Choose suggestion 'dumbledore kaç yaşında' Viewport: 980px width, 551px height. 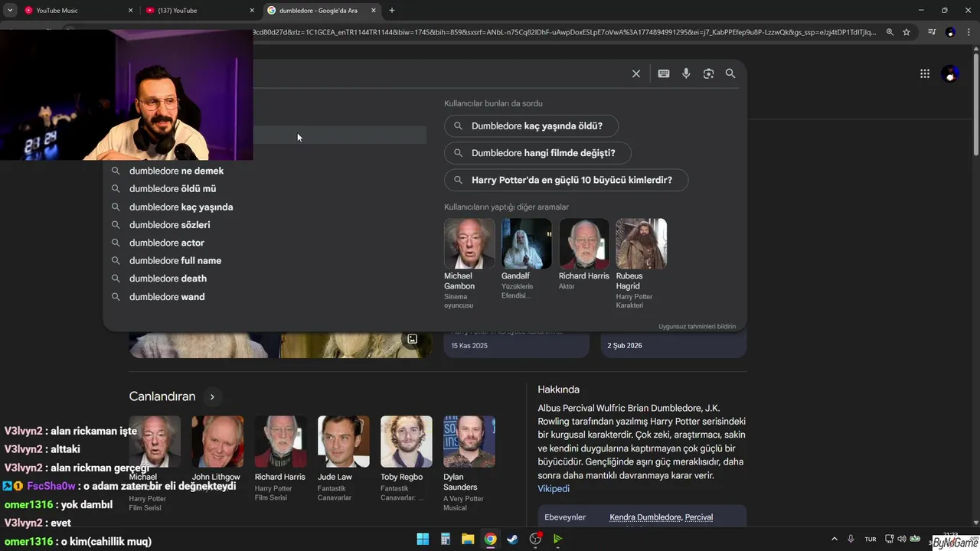click(x=264, y=207)
